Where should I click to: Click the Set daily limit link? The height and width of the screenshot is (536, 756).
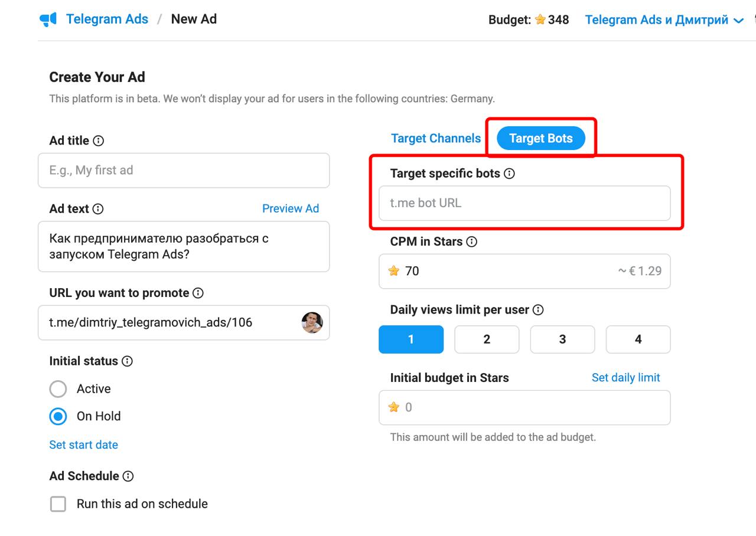[x=626, y=378]
